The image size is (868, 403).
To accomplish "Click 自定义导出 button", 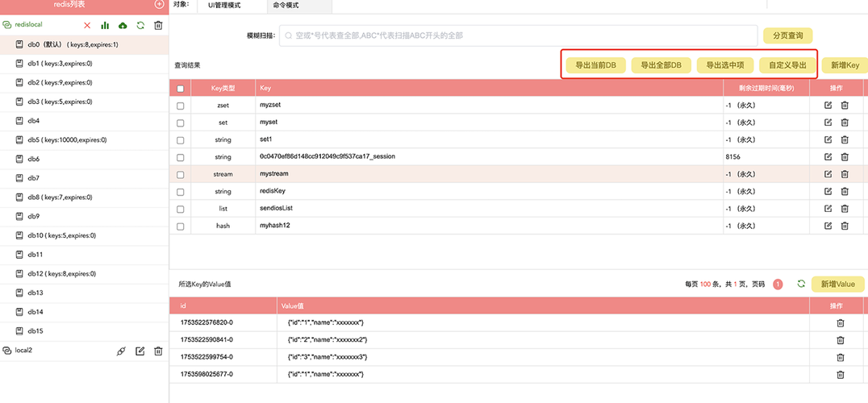I will coord(787,65).
